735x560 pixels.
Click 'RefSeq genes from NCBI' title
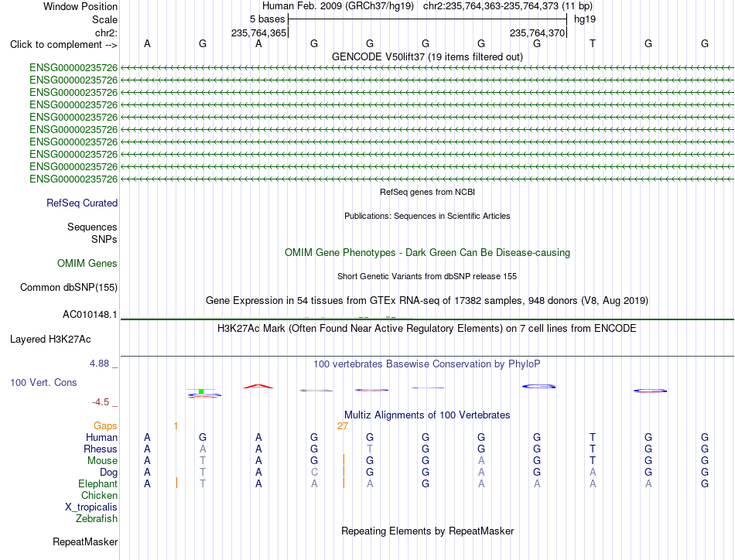(x=427, y=192)
